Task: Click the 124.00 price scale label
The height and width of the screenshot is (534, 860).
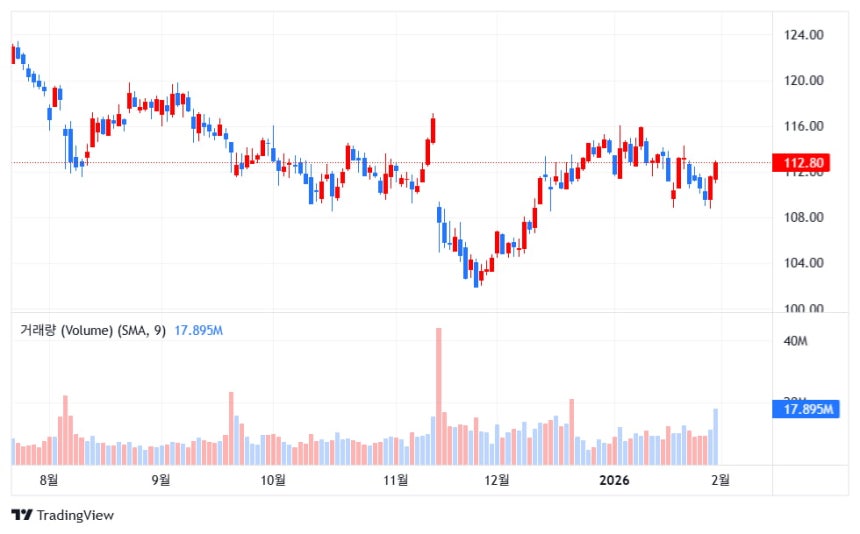Action: tap(804, 35)
